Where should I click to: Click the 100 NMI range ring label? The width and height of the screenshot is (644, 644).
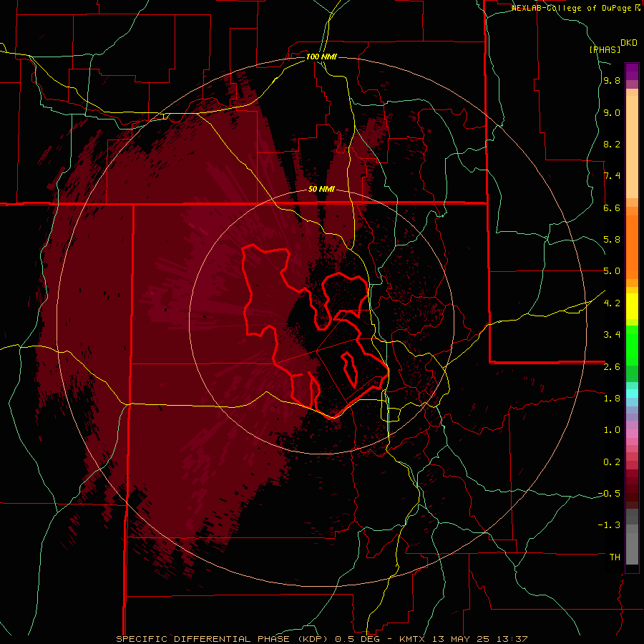321,57
